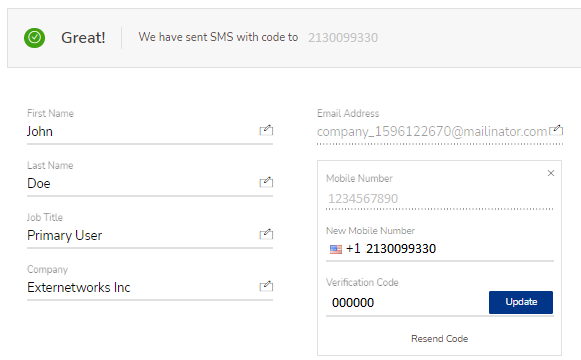The width and height of the screenshot is (581, 360).
Task: Click the Job Title value Primary User
Action: (x=64, y=236)
